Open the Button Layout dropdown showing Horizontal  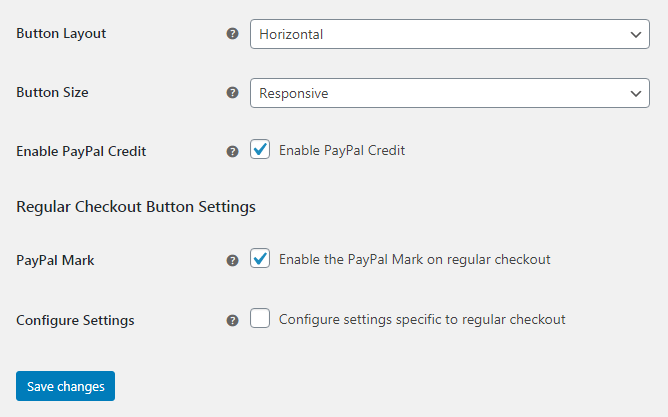tap(450, 34)
